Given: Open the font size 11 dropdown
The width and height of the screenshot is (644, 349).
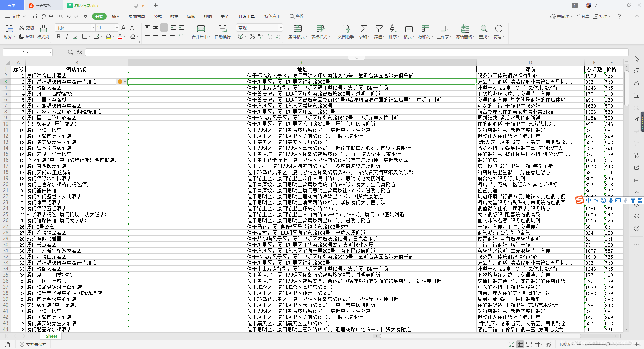Looking at the screenshot, I should pyautogui.click(x=117, y=28).
